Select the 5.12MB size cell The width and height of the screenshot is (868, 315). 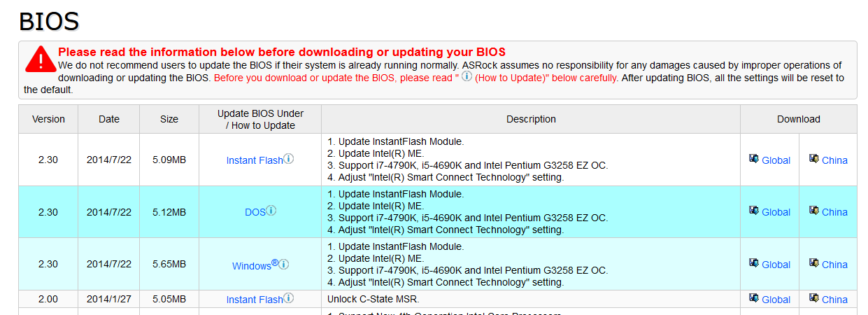click(x=169, y=212)
